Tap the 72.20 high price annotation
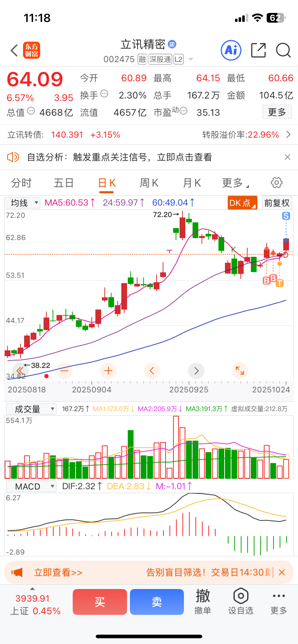This screenshot has height=644, width=298. point(166,215)
